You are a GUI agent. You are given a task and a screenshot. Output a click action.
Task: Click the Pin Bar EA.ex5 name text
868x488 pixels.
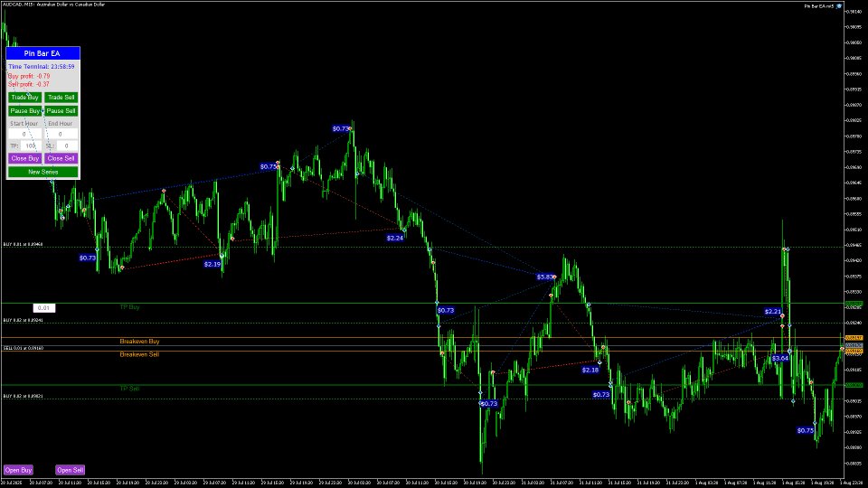coord(819,6)
